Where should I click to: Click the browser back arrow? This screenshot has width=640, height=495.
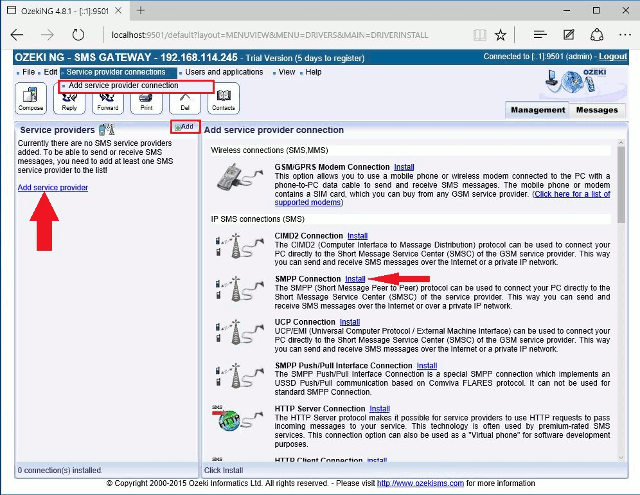[17, 35]
